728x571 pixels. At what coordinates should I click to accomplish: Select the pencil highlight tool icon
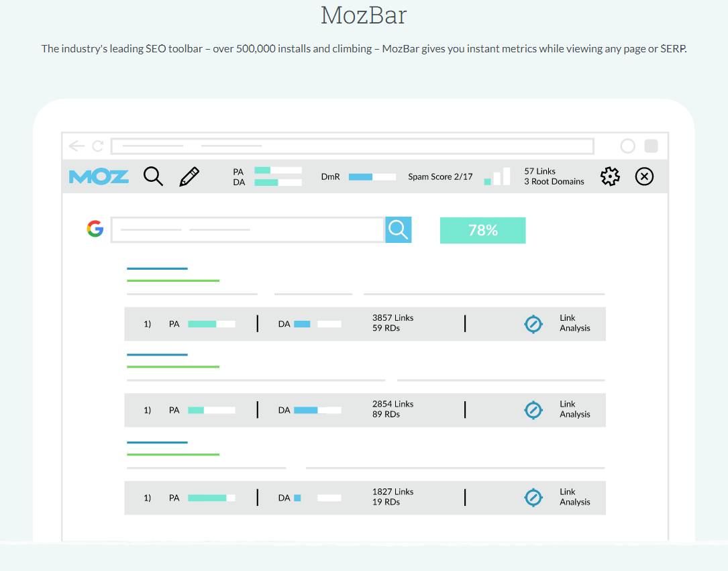[189, 177]
